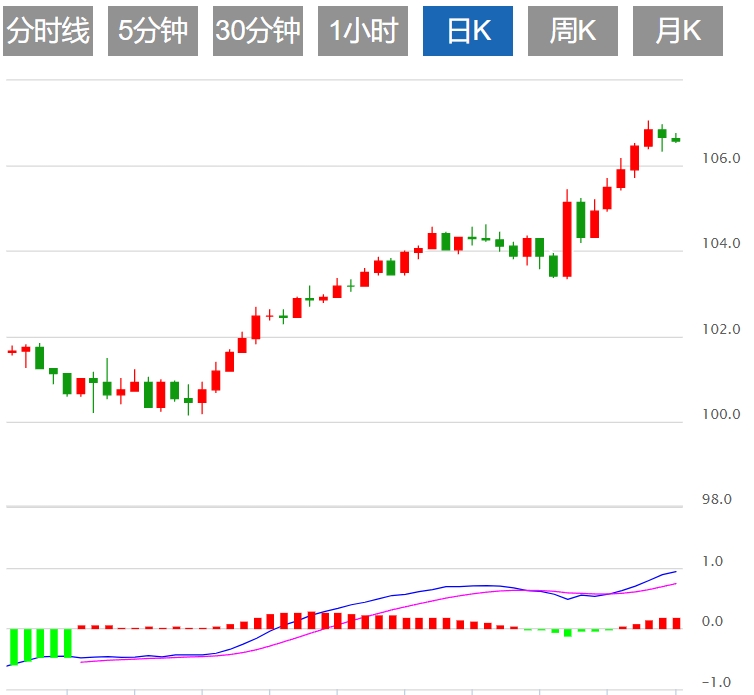Image resolution: width=754 pixels, height=695 pixels.
Task: Show the 1小时 chart
Action: [x=363, y=31]
